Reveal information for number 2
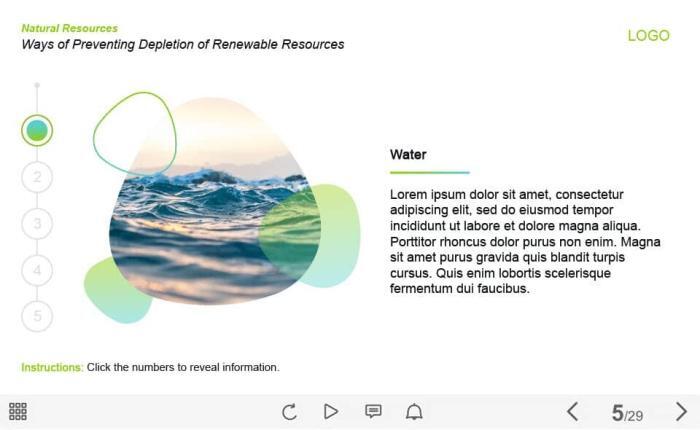The height and width of the screenshot is (430, 700). pyautogui.click(x=37, y=178)
